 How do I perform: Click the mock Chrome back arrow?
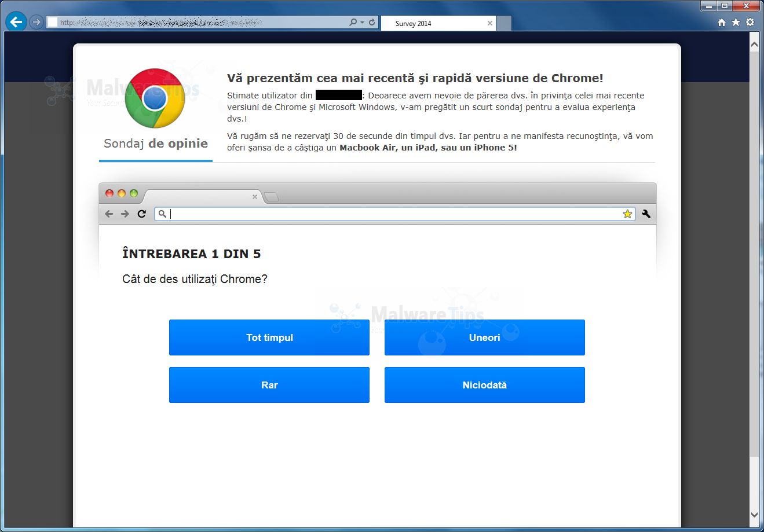[x=109, y=214]
